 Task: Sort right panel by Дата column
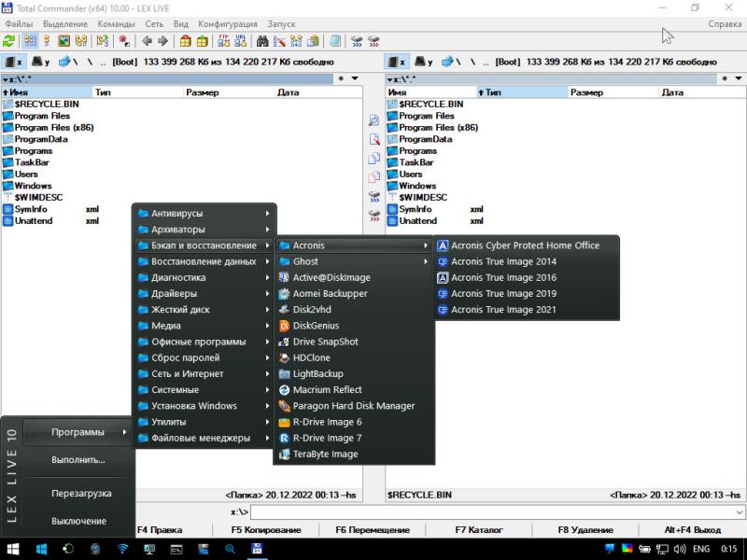click(x=702, y=92)
